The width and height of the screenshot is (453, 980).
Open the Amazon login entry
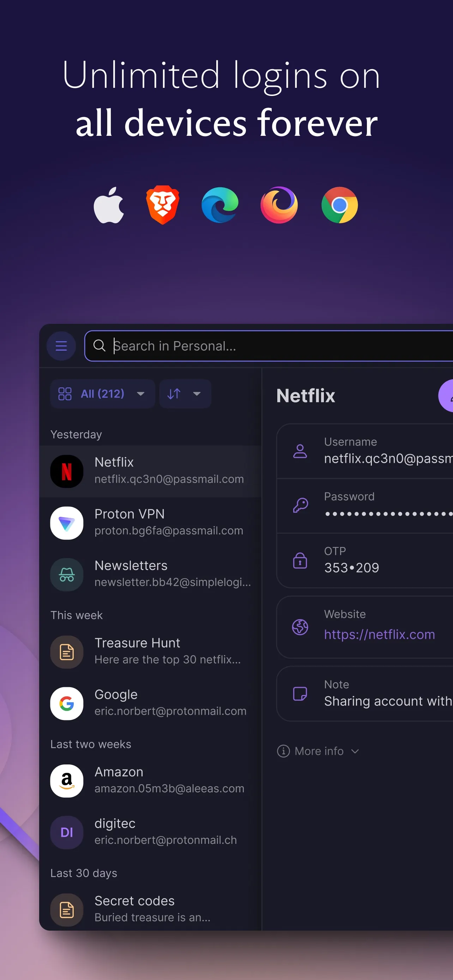pos(150,781)
